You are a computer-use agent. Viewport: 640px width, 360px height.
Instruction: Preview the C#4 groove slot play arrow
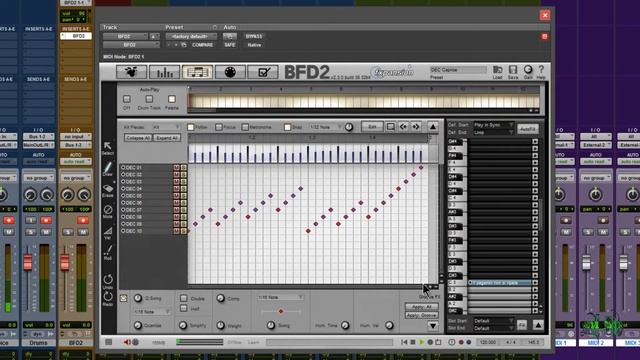point(535,191)
